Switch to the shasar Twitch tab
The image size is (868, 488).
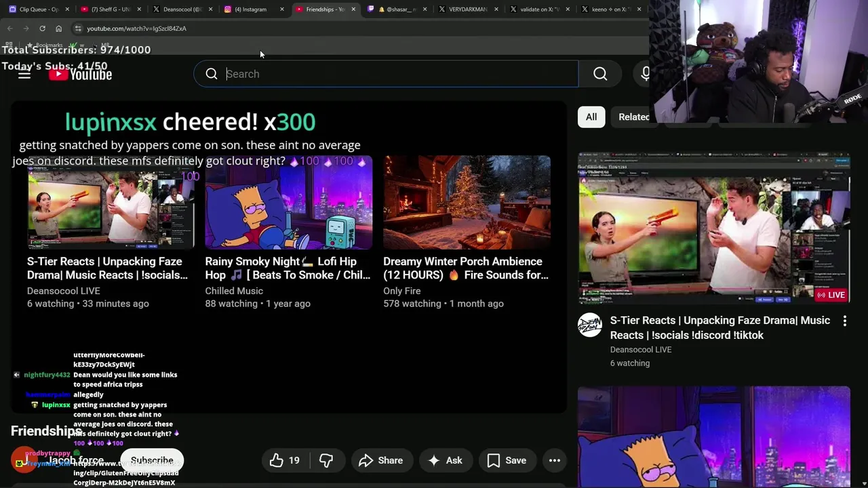399,9
